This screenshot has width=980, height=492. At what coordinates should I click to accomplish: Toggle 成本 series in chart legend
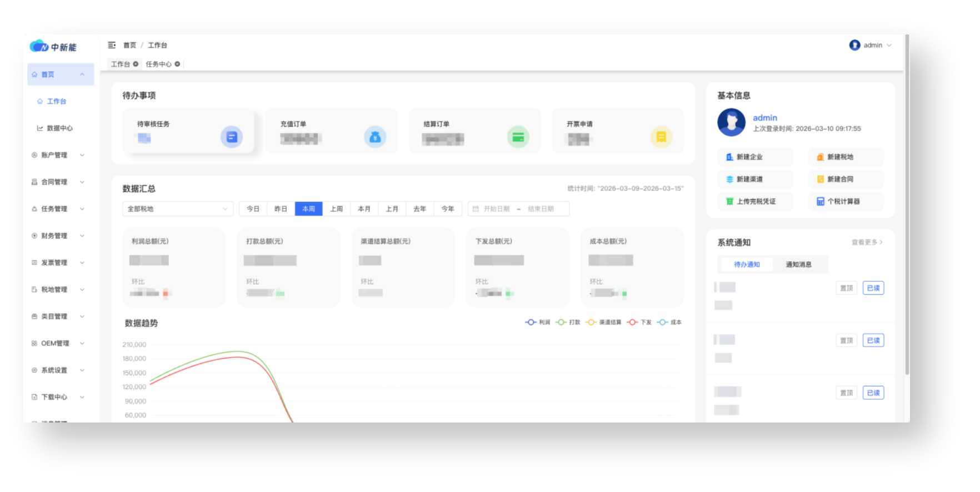point(669,322)
